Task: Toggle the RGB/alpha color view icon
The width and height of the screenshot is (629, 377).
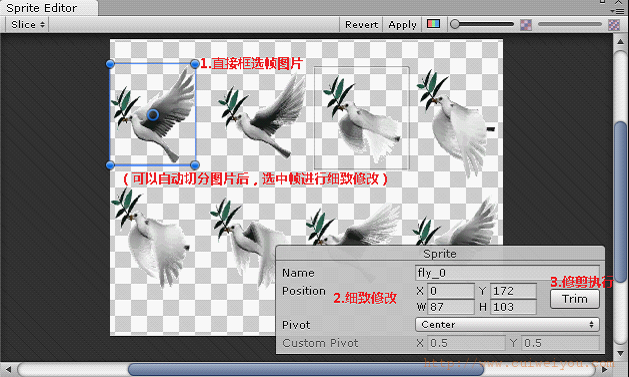Action: coord(433,24)
